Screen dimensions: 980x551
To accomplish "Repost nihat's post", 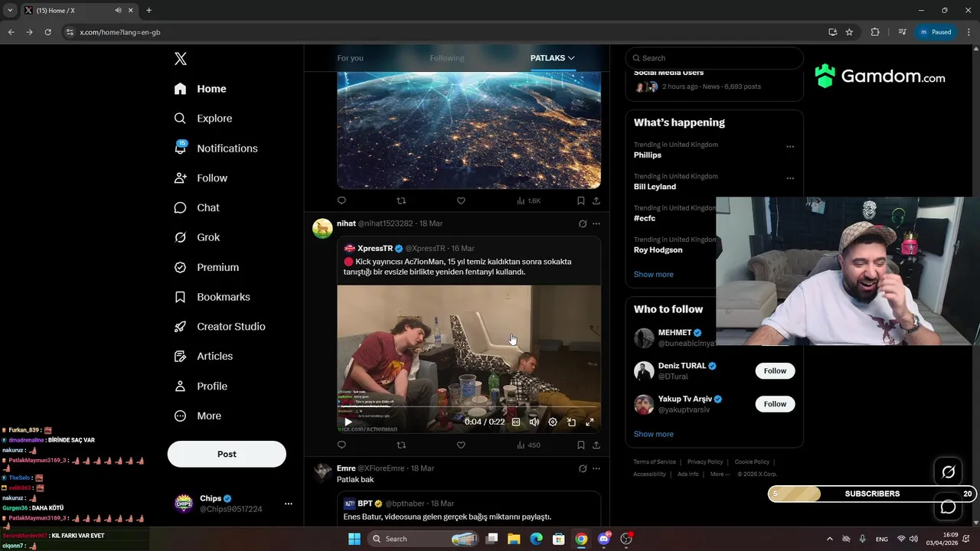I will coord(401,445).
